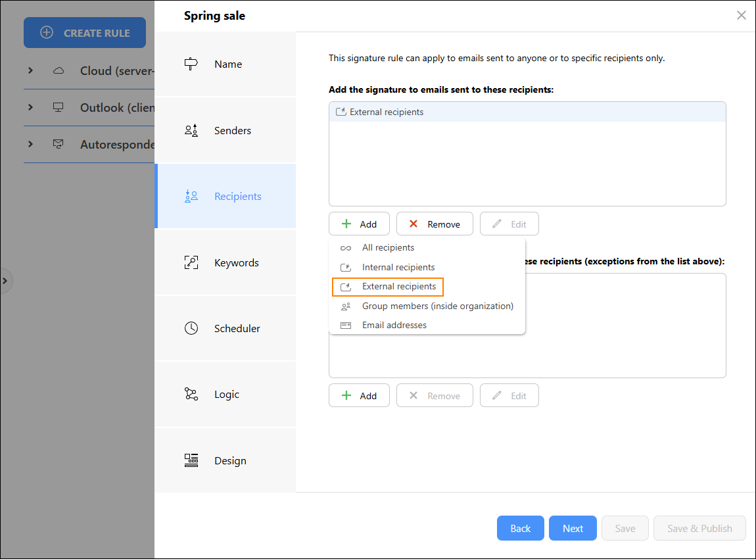The image size is (756, 559).
Task: Go Back to the previous step
Action: 521,528
